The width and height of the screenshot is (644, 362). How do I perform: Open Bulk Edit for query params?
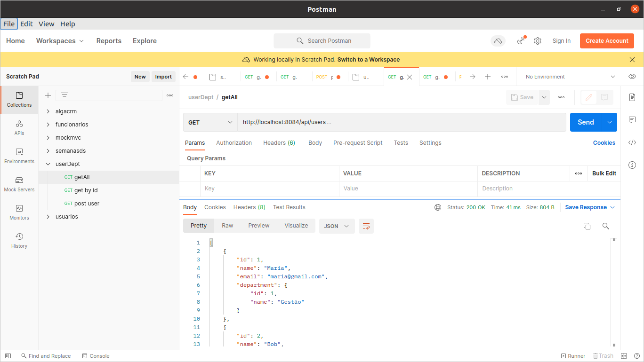(604, 173)
